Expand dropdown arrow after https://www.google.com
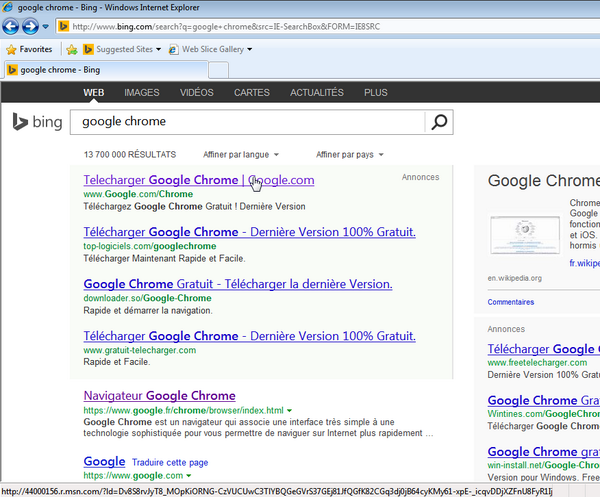Image resolution: width=600 pixels, height=497 pixels. click(189, 476)
